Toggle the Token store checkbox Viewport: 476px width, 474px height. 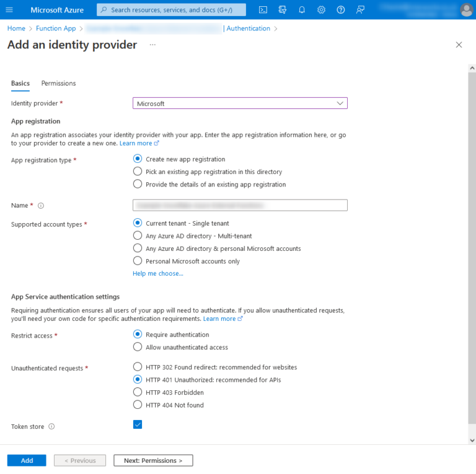coord(138,424)
